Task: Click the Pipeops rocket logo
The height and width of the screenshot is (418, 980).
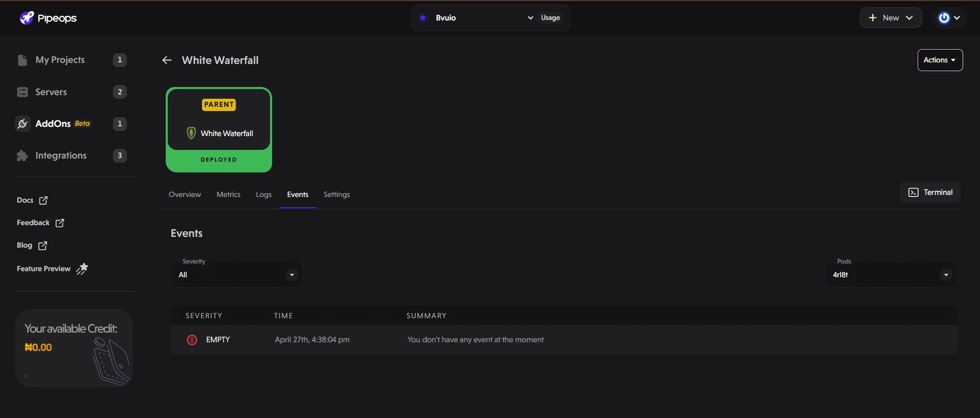Action: (x=27, y=18)
